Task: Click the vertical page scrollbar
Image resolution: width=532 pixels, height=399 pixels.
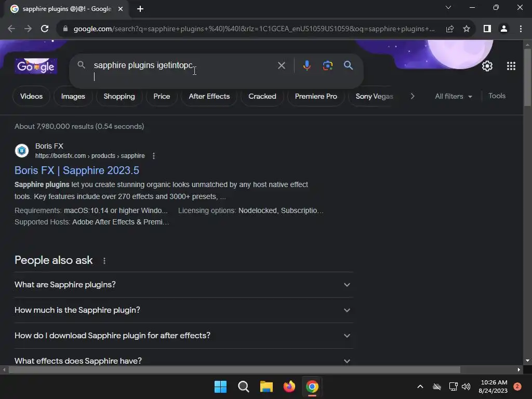Action: pyautogui.click(x=527, y=78)
